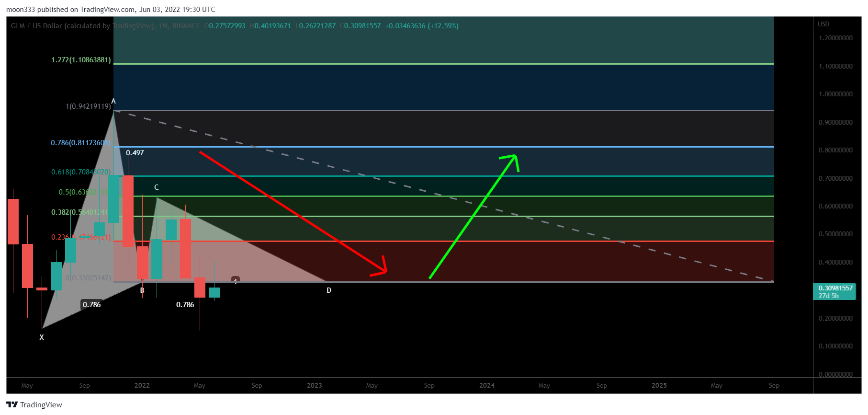
Task: Select the low value 0.26221287
Action: tap(317, 26)
